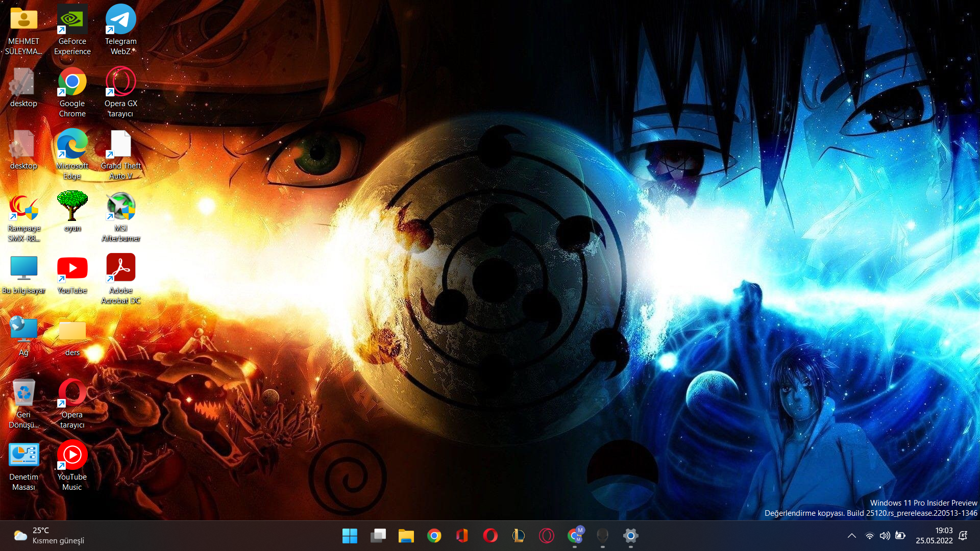Open the Windows Start menu

pyautogui.click(x=350, y=536)
